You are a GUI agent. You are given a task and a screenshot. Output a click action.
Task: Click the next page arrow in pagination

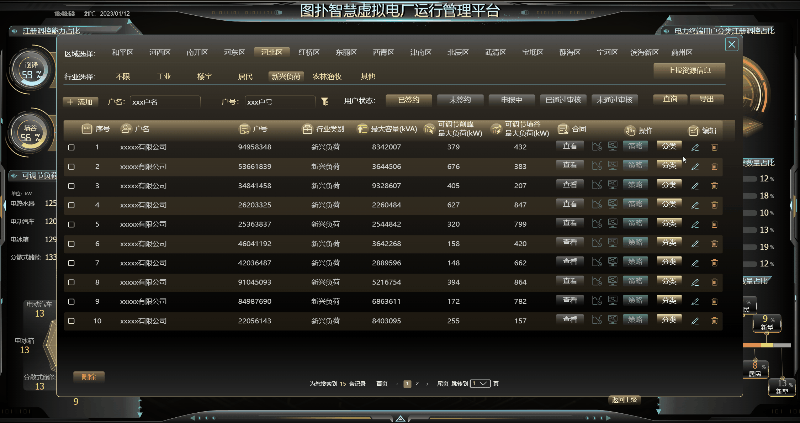[427, 383]
